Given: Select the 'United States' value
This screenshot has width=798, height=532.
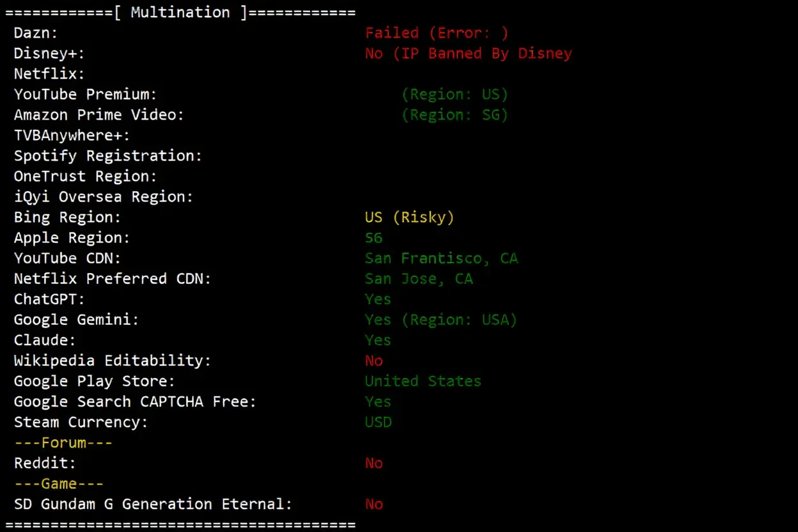Looking at the screenshot, I should tap(423, 381).
